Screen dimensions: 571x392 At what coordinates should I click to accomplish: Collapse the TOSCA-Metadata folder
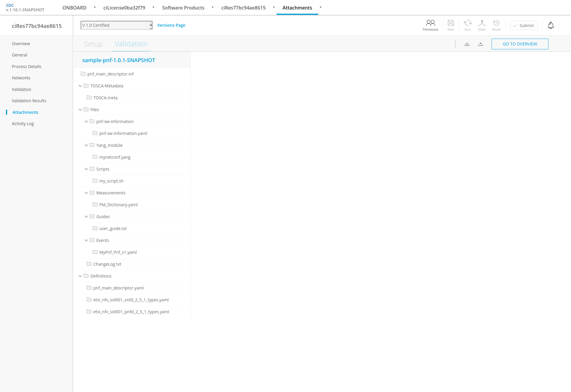(x=80, y=86)
